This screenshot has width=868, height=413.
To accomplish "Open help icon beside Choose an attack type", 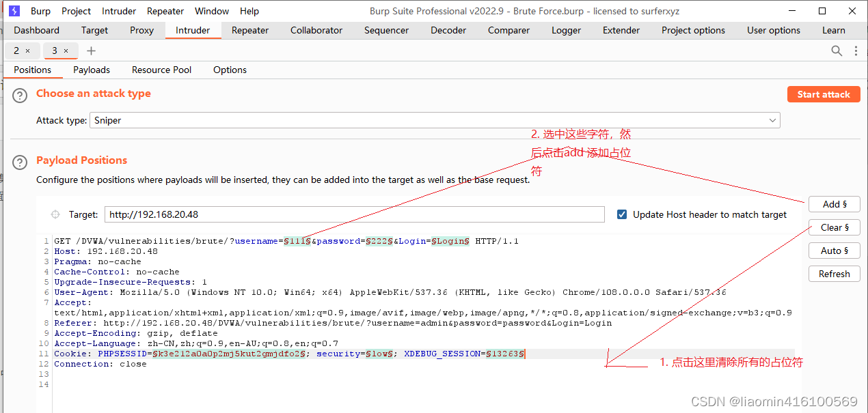I will pos(21,96).
